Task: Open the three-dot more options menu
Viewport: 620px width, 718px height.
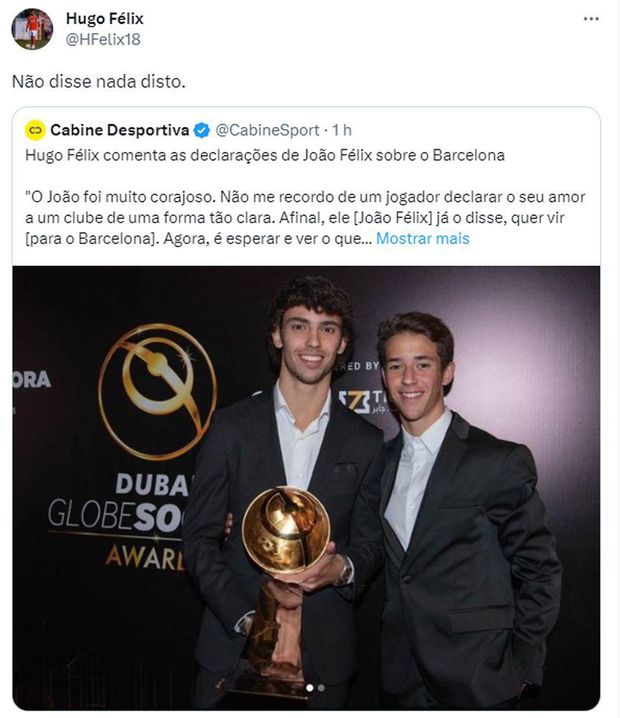Action: (591, 19)
